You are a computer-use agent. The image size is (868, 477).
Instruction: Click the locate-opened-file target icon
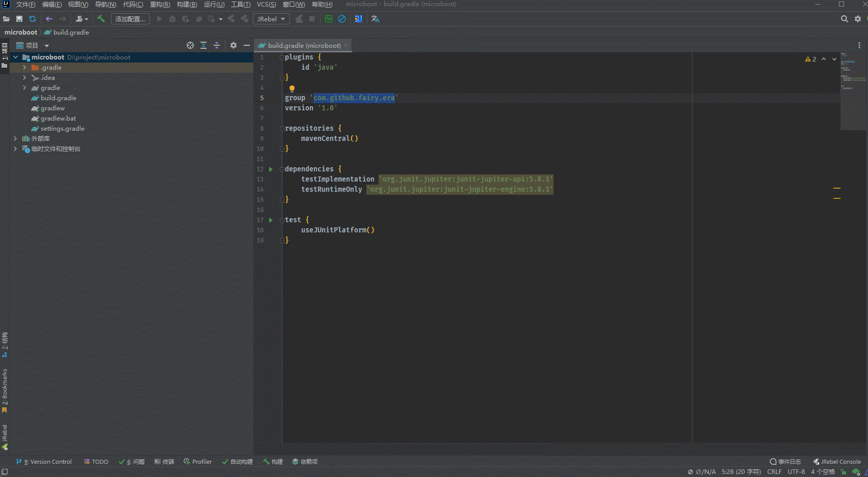(190, 45)
